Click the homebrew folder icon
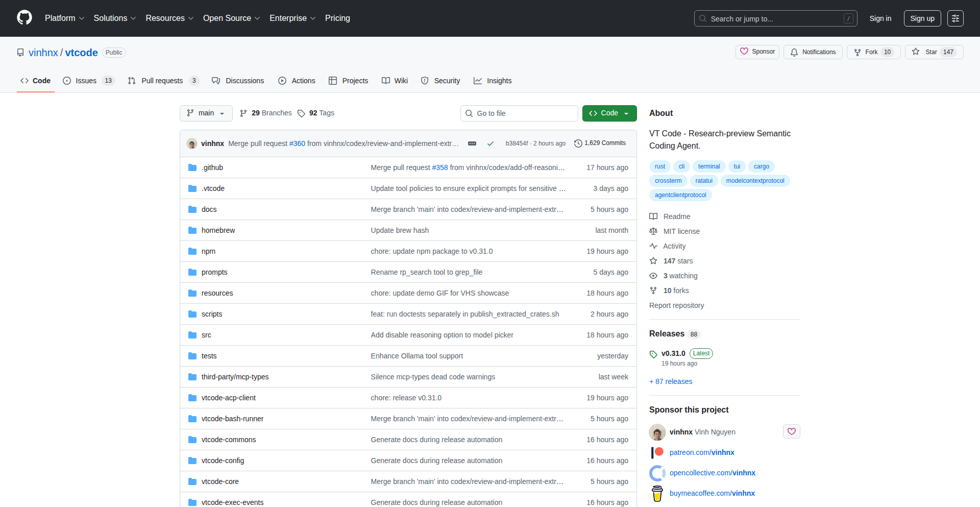The width and height of the screenshot is (980, 507). [x=192, y=230]
